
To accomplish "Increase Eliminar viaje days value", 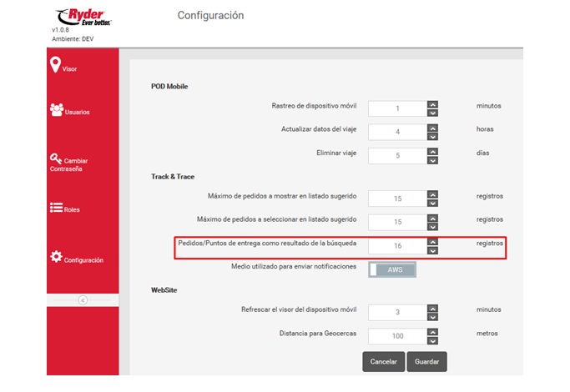I will [x=432, y=150].
